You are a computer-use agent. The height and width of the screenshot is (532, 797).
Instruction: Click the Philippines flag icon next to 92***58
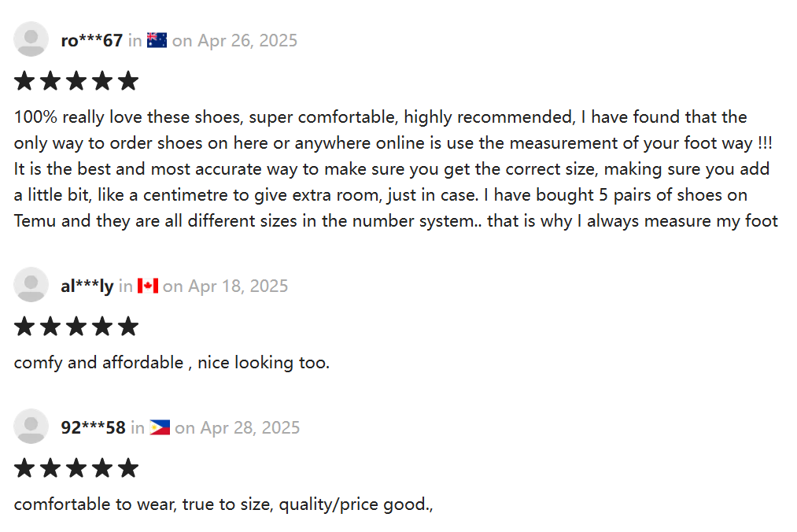(x=160, y=427)
